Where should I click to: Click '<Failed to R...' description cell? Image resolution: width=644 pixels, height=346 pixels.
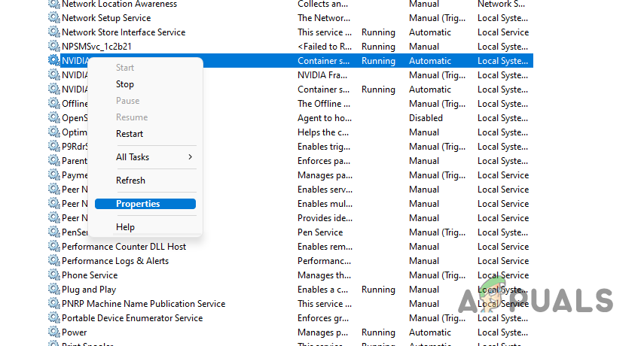click(x=325, y=47)
